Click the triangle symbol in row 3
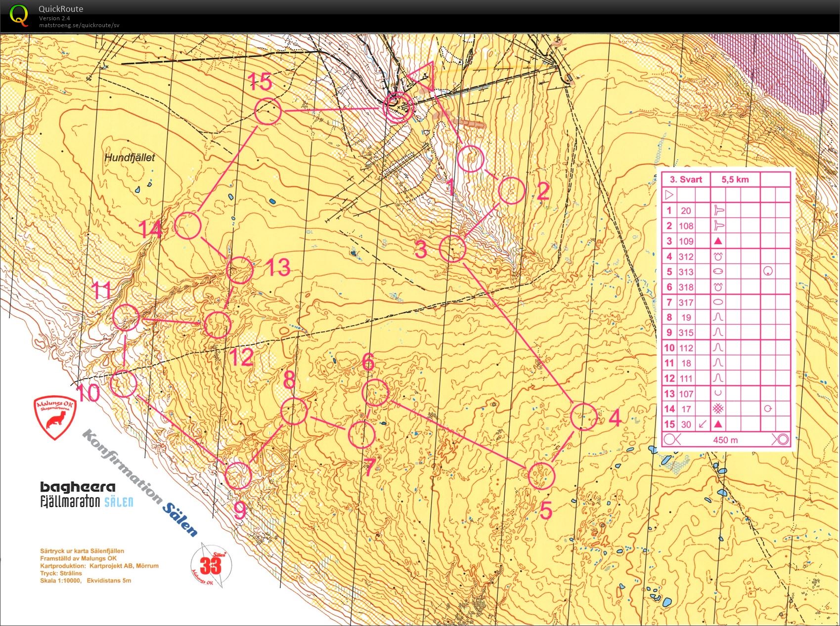840x626 pixels. 718,241
